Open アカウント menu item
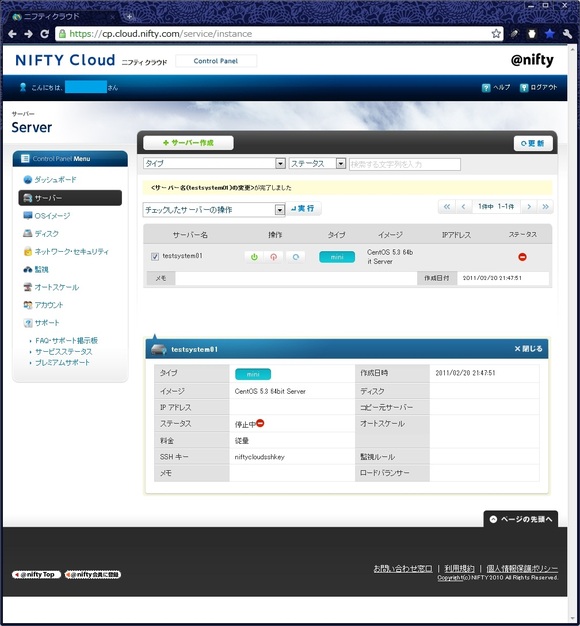The image size is (580, 626). click(x=43, y=305)
